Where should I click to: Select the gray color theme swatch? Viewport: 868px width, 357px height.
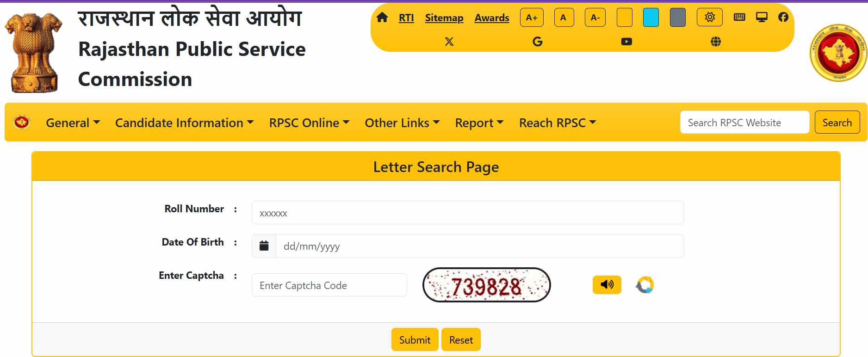(x=677, y=18)
